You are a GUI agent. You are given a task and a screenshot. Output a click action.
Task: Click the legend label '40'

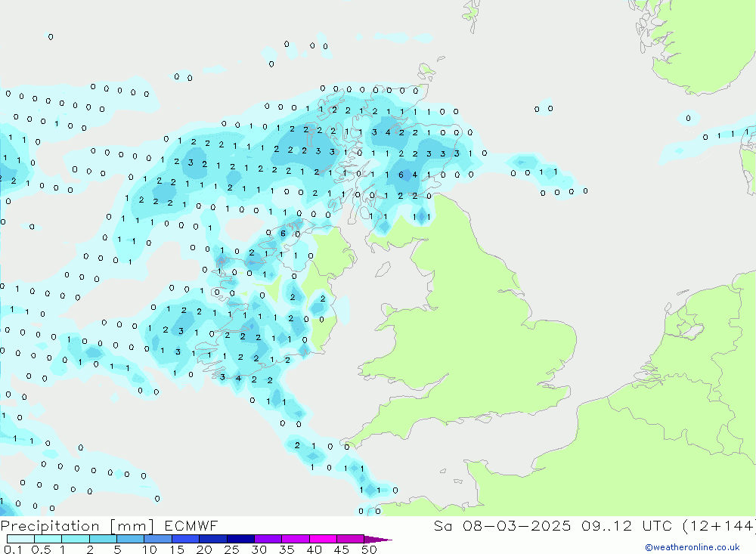tap(314, 549)
